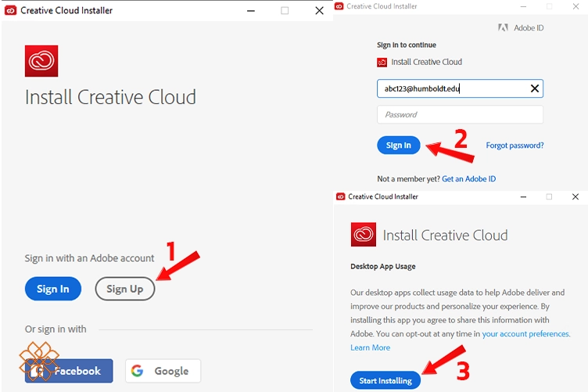Click the blue Sign In button in Install Creative Cloud window
588x392 pixels.
point(53,289)
